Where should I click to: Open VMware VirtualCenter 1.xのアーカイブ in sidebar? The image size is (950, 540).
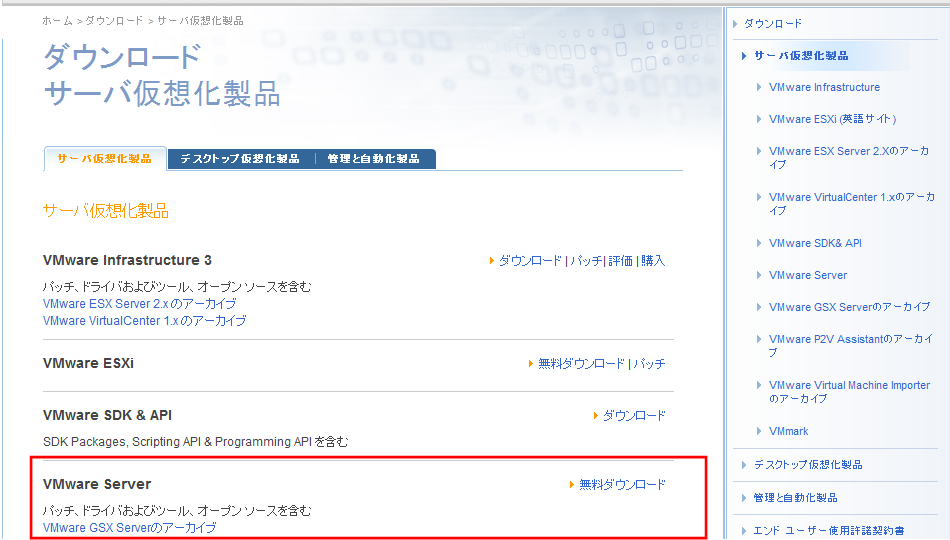(x=852, y=204)
